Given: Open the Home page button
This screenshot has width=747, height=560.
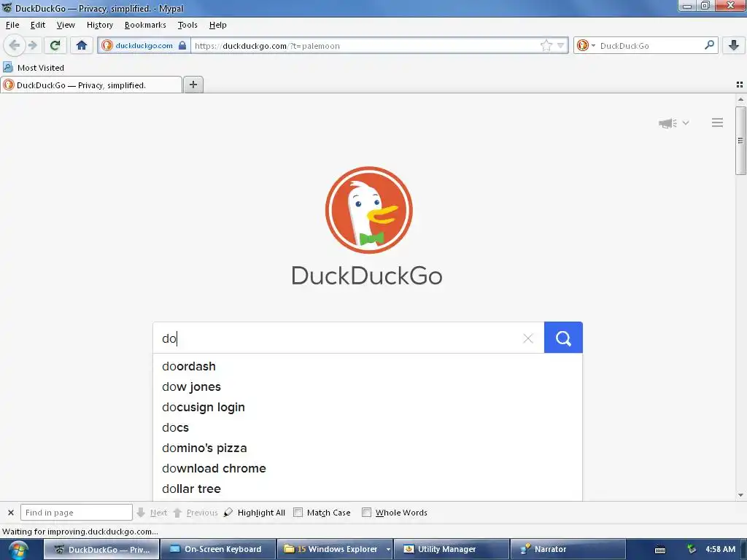Looking at the screenshot, I should (x=82, y=46).
